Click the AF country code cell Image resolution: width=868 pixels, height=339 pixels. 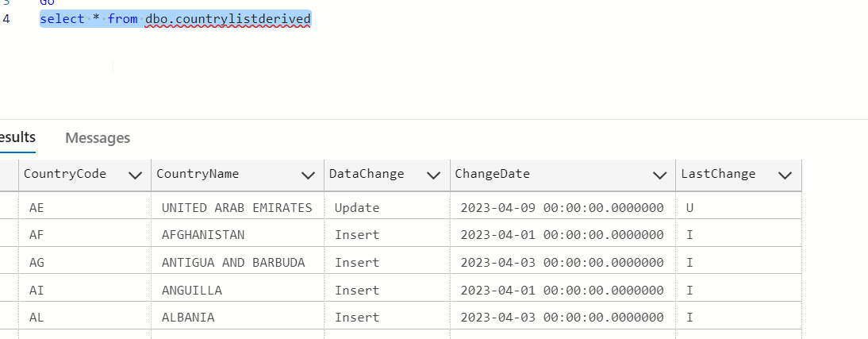[x=36, y=235]
